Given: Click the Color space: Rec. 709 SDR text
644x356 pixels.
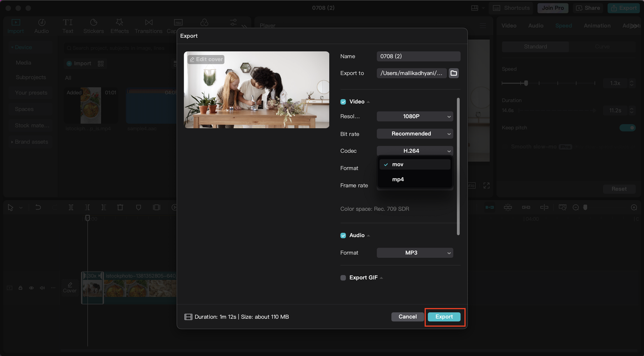Looking at the screenshot, I should tap(375, 209).
